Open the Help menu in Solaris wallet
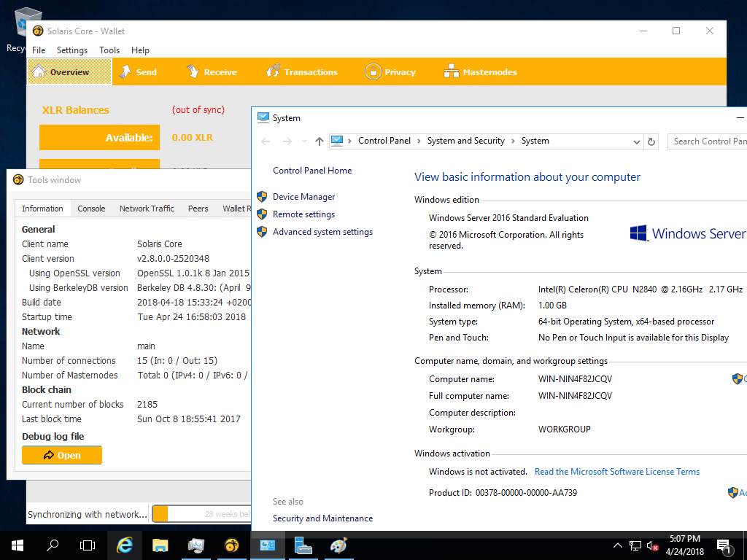Image resolution: width=747 pixels, height=560 pixels. [140, 50]
